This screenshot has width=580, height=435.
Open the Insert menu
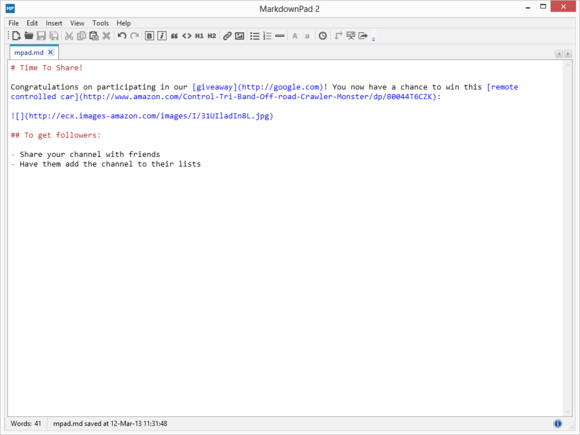pyautogui.click(x=54, y=23)
